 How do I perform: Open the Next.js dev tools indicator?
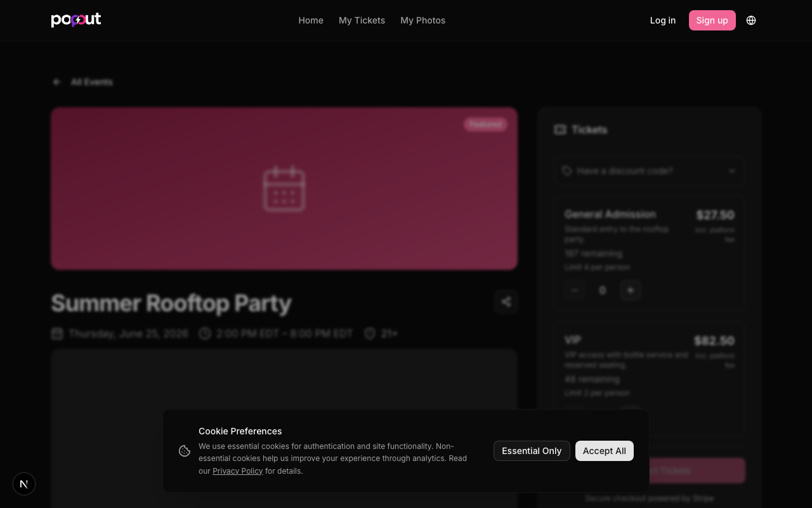coord(24,484)
